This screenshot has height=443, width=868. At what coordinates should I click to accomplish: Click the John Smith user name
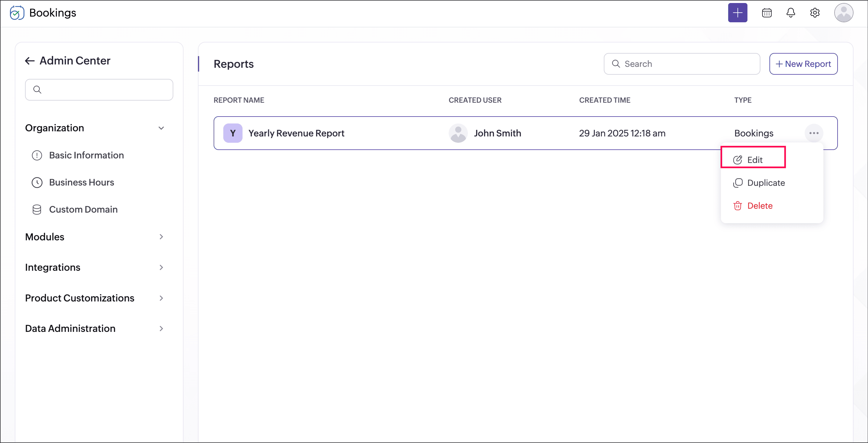pos(497,133)
